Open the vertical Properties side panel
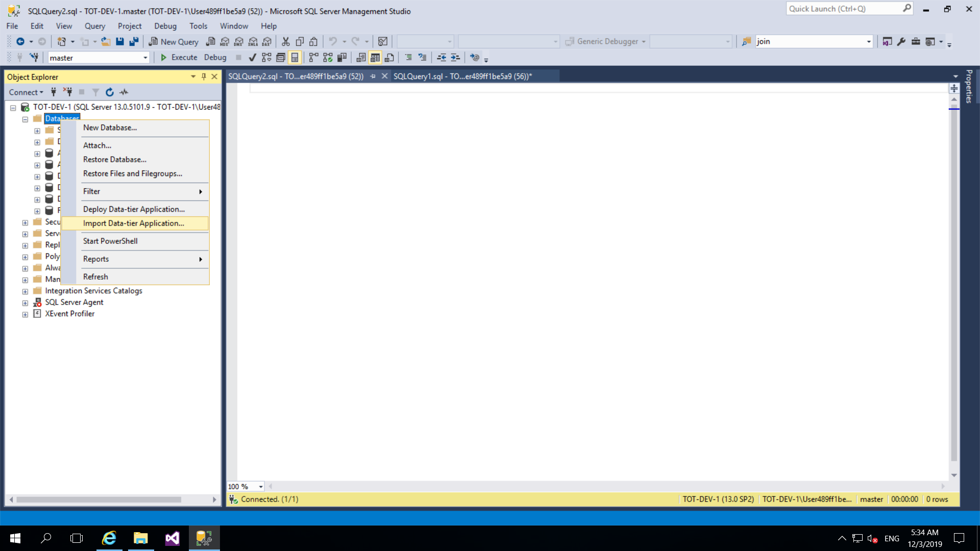980x551 pixels. pos(969,86)
